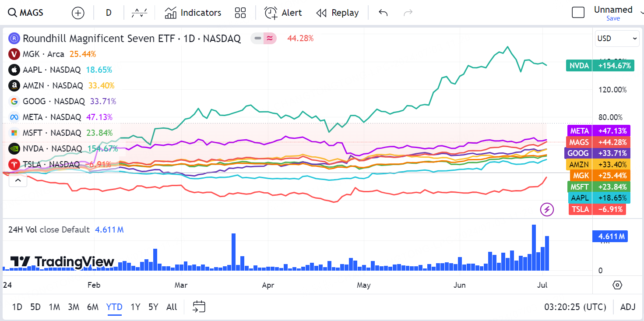Click the compare or add symbol plus icon
The image size is (644, 321).
(78, 13)
